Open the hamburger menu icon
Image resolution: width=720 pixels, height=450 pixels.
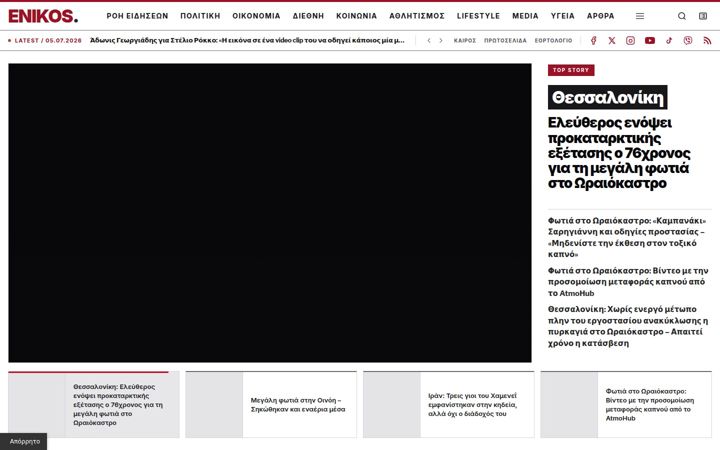[640, 16]
